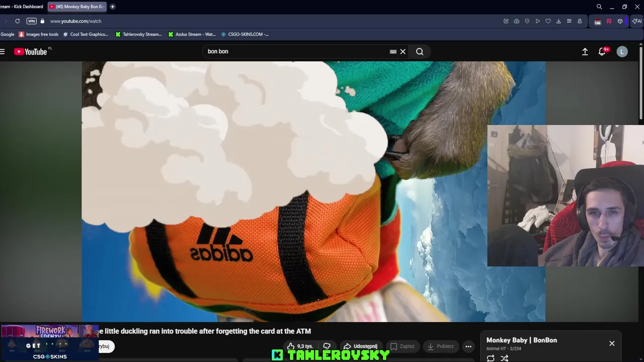Switch to the Kick Dashboard tab
This screenshot has height=362, width=644.
(22, 7)
